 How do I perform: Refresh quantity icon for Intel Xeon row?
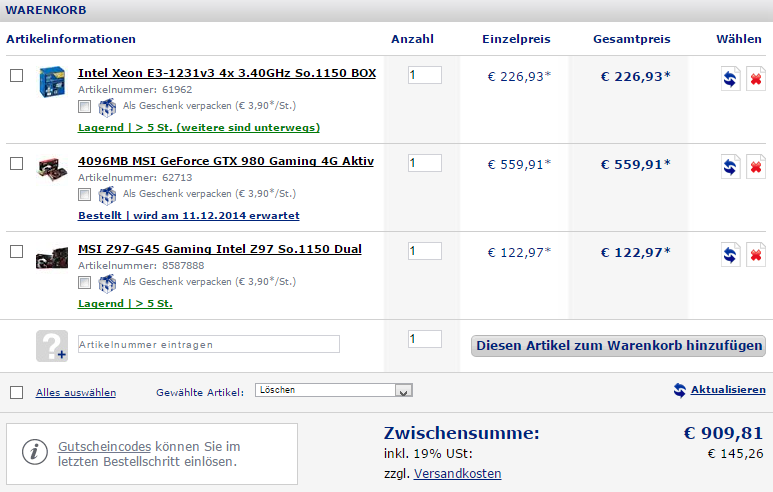pos(730,78)
